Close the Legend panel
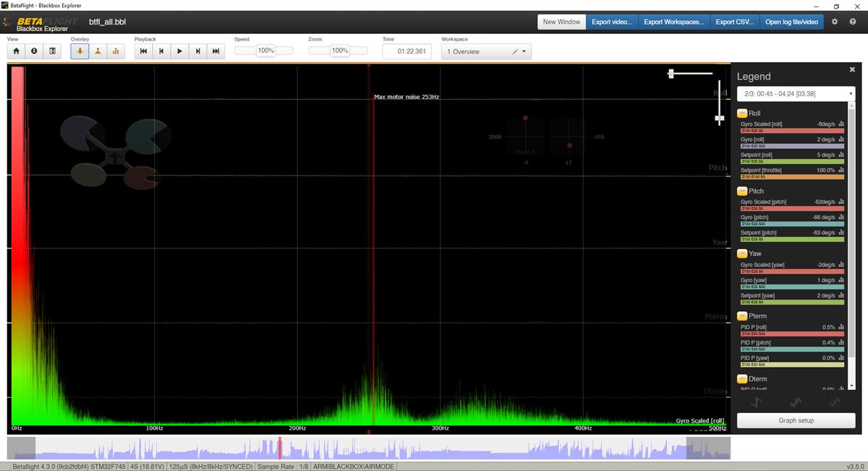 [852, 69]
